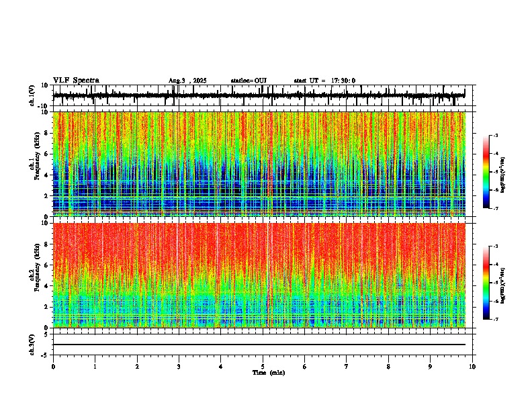Click time axis tick label "0"

53,367
